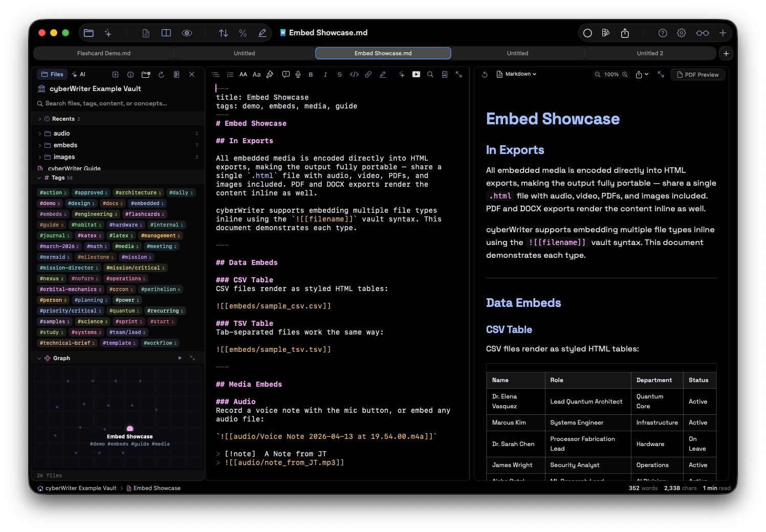The image size is (766, 532).
Task: Click the document icon in the title toolbar
Action: [146, 33]
